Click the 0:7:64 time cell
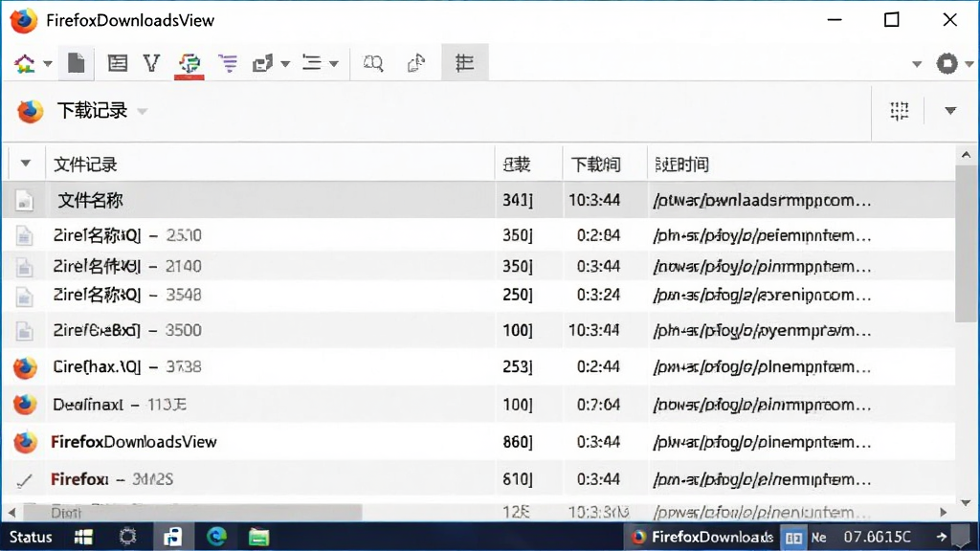The height and width of the screenshot is (551, 980). [598, 405]
